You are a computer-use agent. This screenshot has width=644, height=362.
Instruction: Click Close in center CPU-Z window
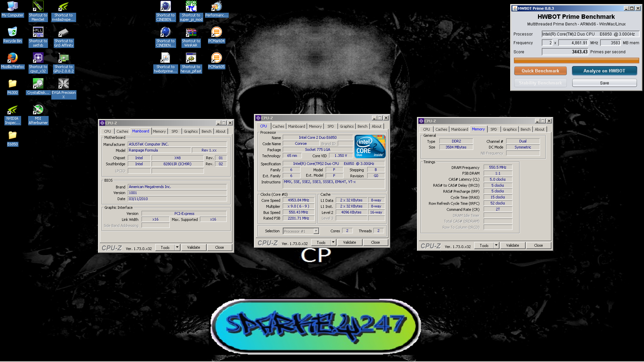pyautogui.click(x=375, y=242)
